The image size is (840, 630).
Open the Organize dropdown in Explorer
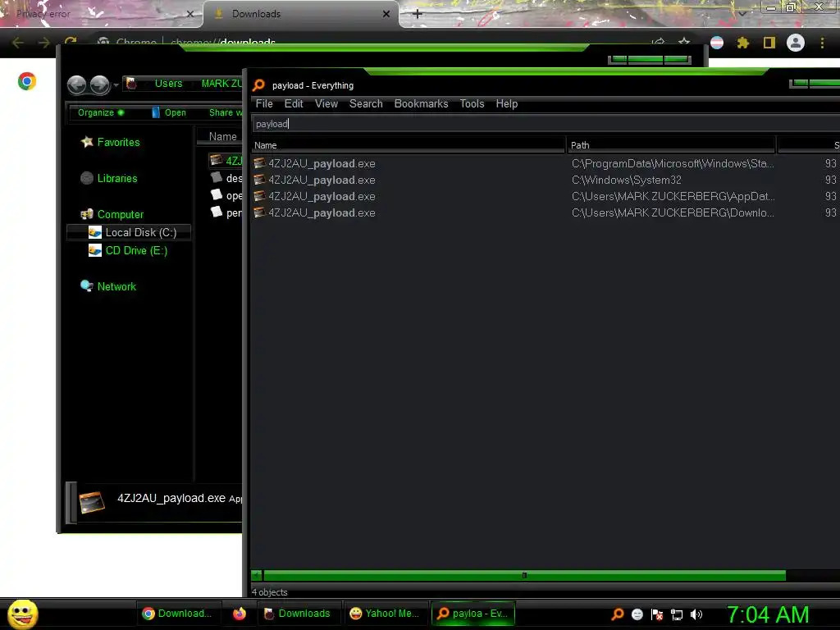pos(101,112)
